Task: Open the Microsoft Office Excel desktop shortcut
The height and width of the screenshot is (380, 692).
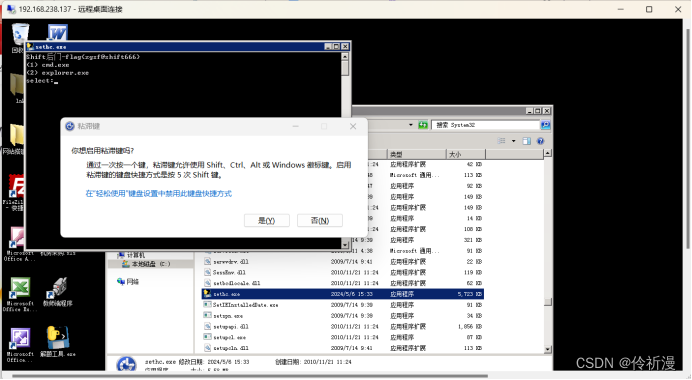Action: point(20,293)
